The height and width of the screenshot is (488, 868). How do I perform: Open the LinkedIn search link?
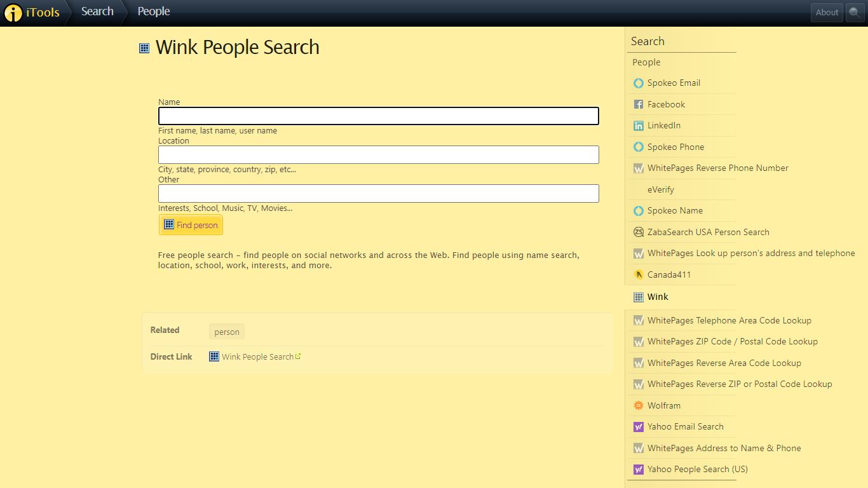(664, 125)
